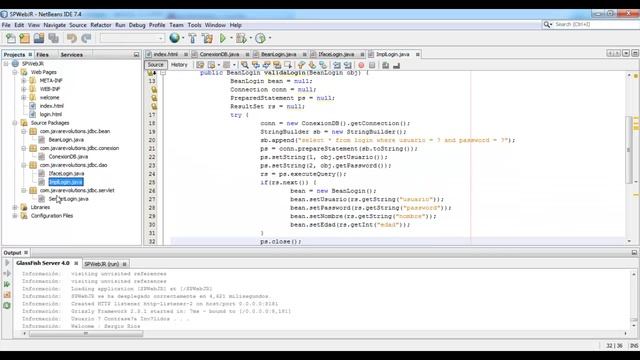Click the Profile Project toolbar icon

tap(260, 38)
